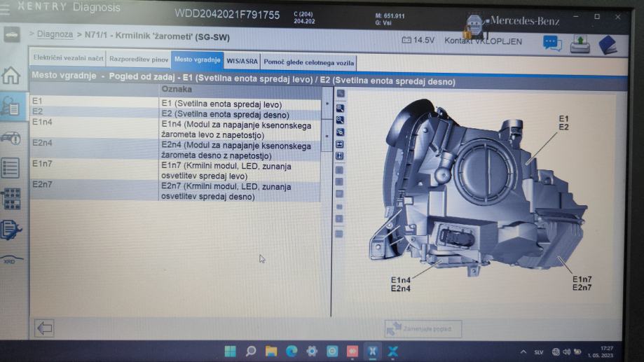Switch to 'Razporeditev pinov' tab
644x362 pixels.
tap(139, 59)
